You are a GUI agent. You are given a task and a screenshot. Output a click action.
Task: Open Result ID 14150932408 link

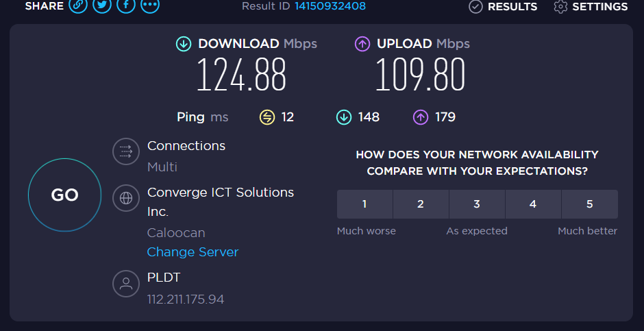tap(330, 6)
